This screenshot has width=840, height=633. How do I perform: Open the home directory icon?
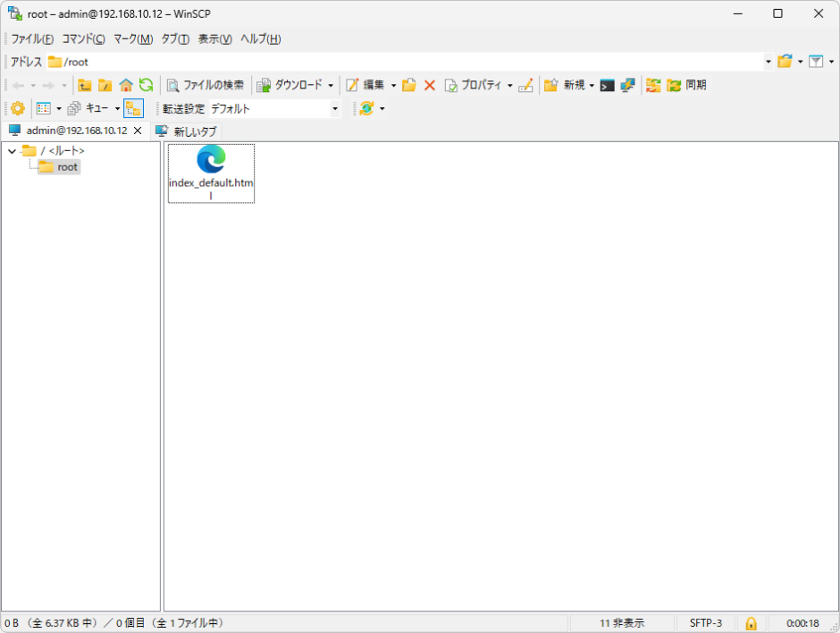point(124,85)
